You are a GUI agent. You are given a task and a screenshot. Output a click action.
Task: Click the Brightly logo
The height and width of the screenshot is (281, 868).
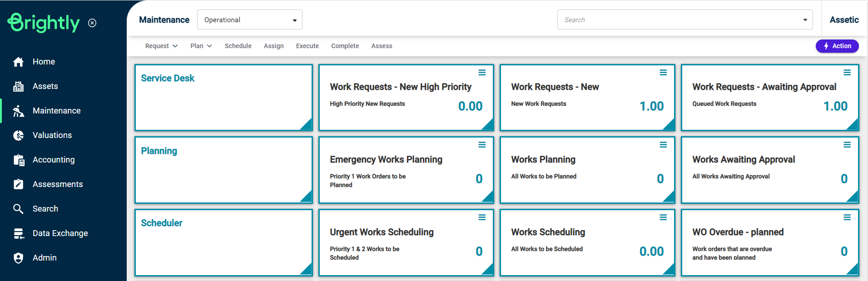click(44, 23)
